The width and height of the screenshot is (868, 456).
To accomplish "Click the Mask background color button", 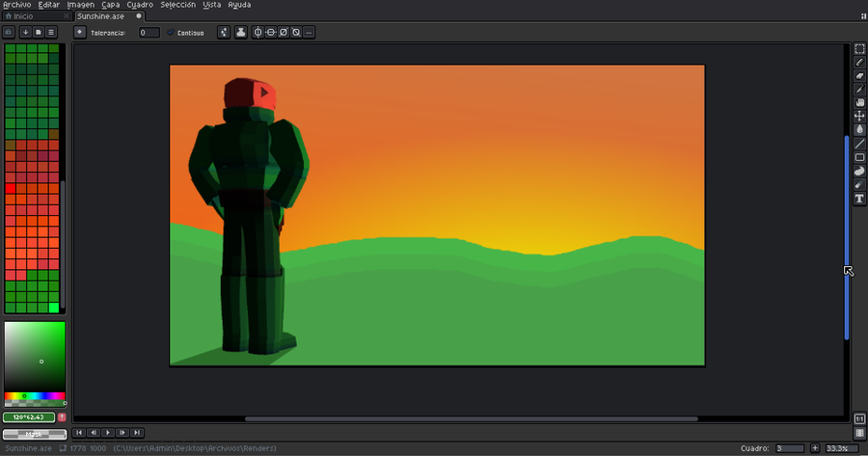I will [x=35, y=435].
